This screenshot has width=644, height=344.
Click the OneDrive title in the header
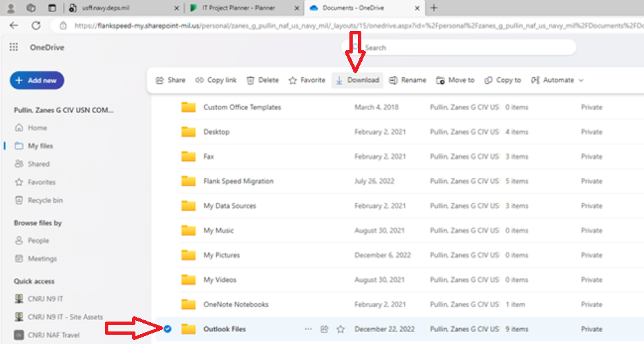[47, 47]
